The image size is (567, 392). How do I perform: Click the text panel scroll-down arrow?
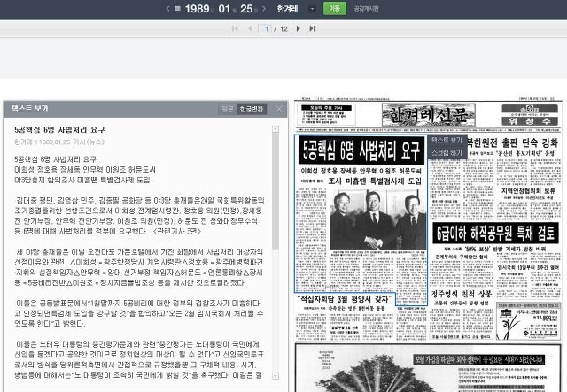276,376
